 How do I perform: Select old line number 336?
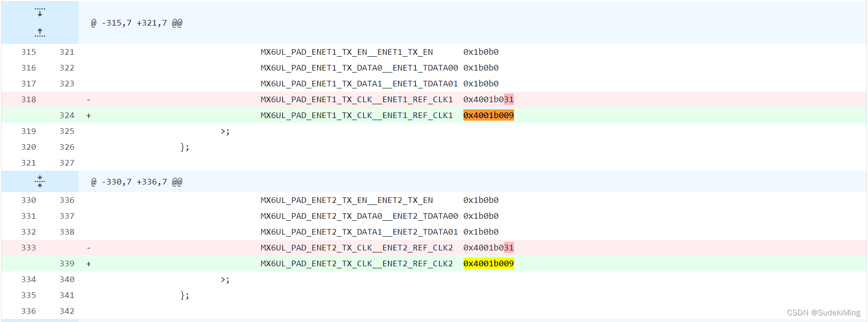pyautogui.click(x=29, y=311)
